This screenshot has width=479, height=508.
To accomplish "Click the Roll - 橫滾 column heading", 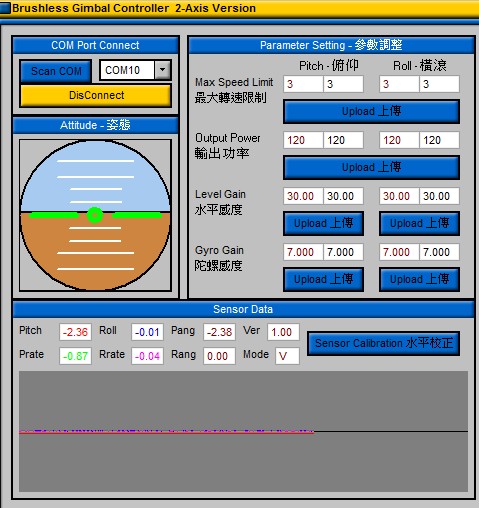I will pyautogui.click(x=420, y=65).
